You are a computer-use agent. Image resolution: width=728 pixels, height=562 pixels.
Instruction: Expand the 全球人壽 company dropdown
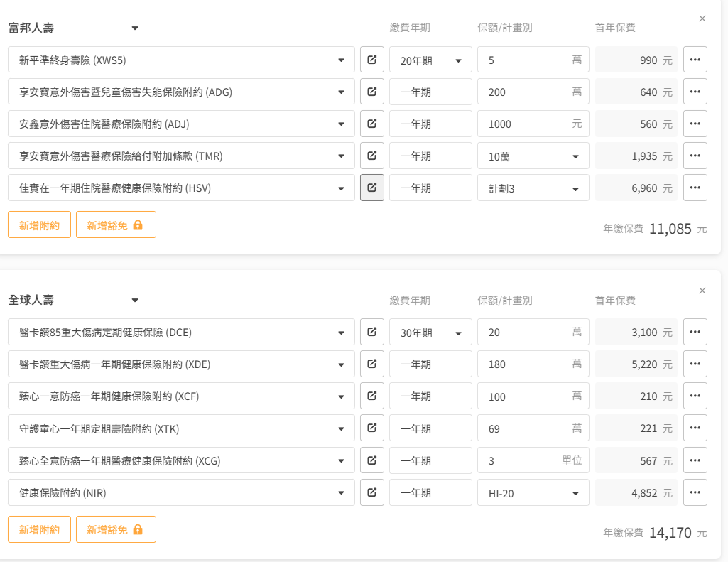135,301
